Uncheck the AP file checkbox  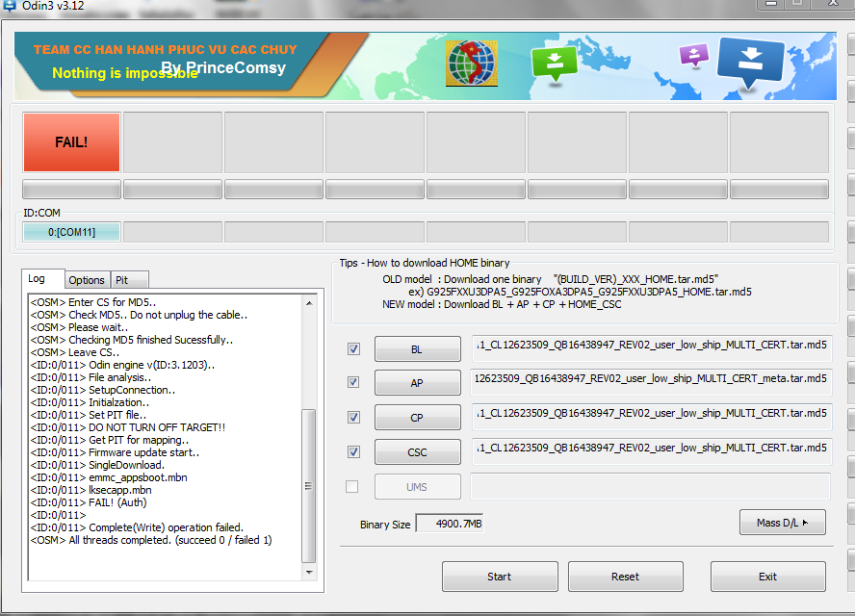coord(353,382)
